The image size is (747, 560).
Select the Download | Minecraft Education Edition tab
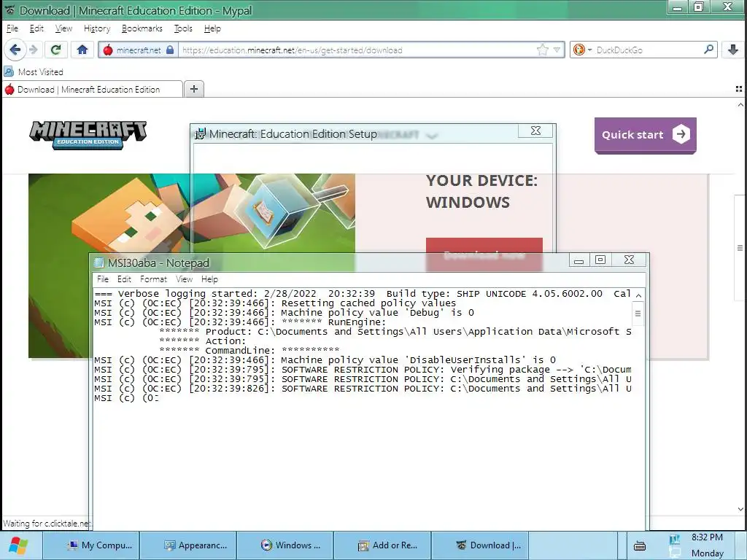(93, 90)
